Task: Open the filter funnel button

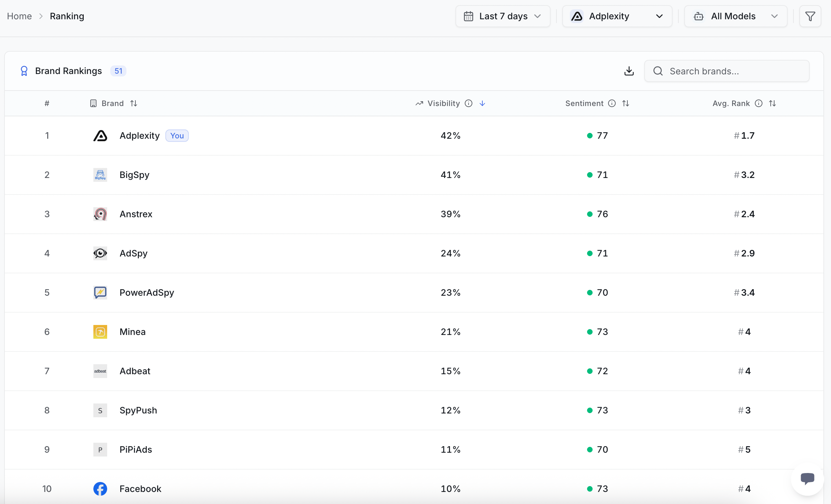Action: tap(810, 16)
